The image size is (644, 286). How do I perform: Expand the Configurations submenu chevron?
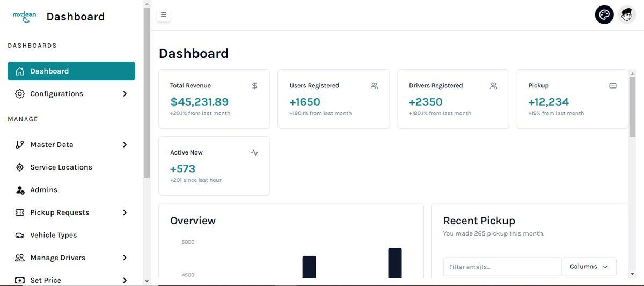125,93
